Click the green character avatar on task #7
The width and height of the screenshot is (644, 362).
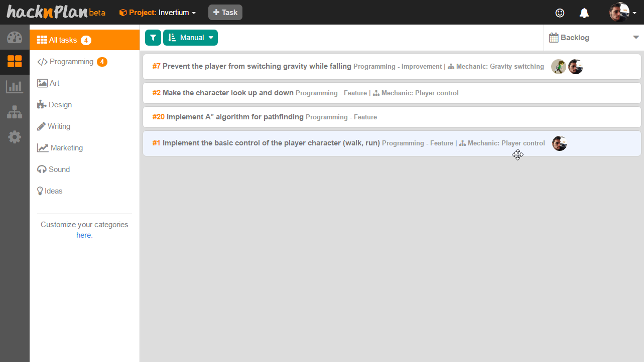pos(558,67)
